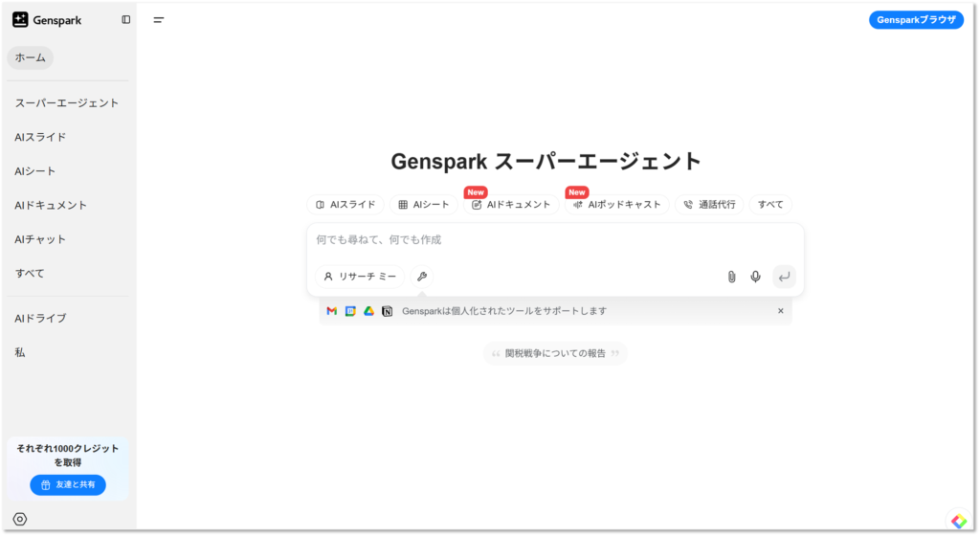Viewport: 980px width, 536px height.
Task: Open the Gensparkブラウザ button
Action: (916, 20)
